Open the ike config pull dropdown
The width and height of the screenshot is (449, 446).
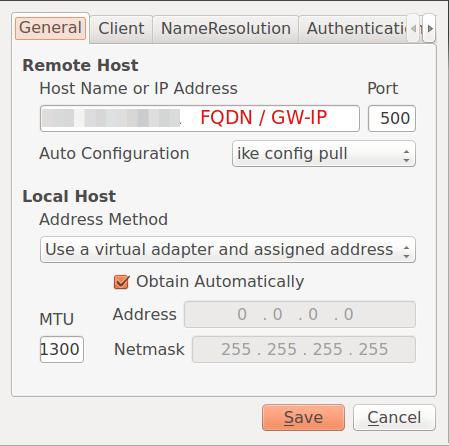[x=324, y=154]
